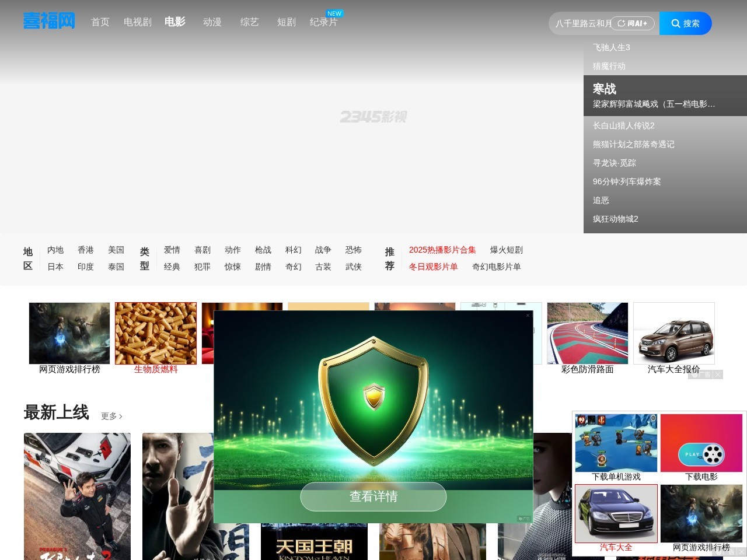Filter movies by genre 爱情
This screenshot has width=747, height=560.
click(172, 250)
